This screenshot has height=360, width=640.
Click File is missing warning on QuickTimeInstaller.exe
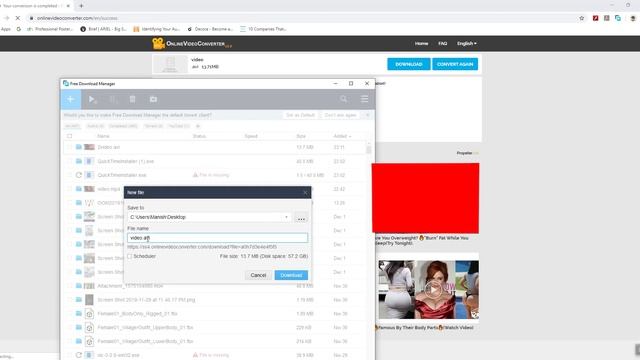point(211,175)
